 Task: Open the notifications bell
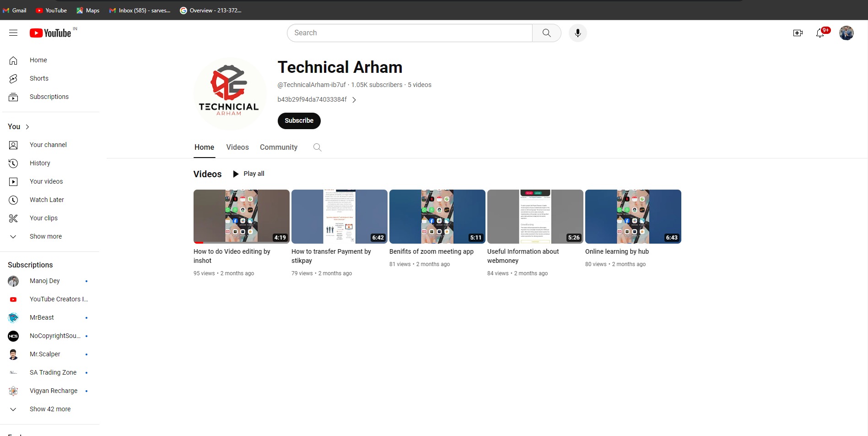click(820, 33)
